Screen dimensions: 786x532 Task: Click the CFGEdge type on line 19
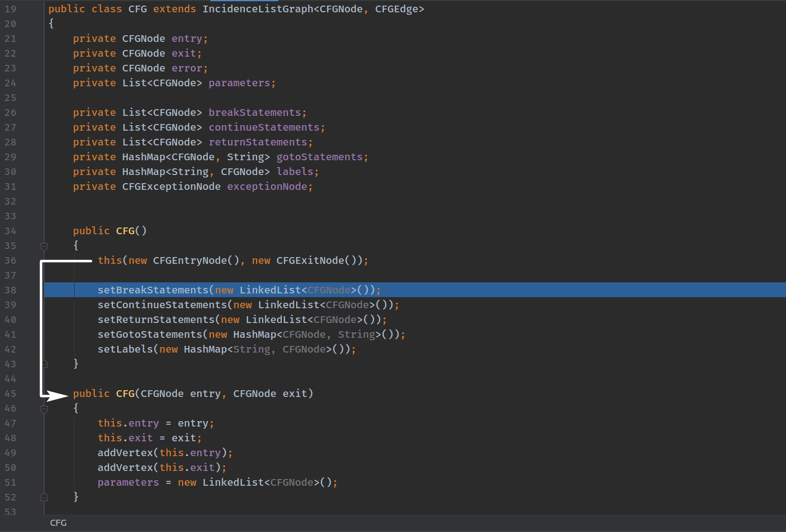397,9
